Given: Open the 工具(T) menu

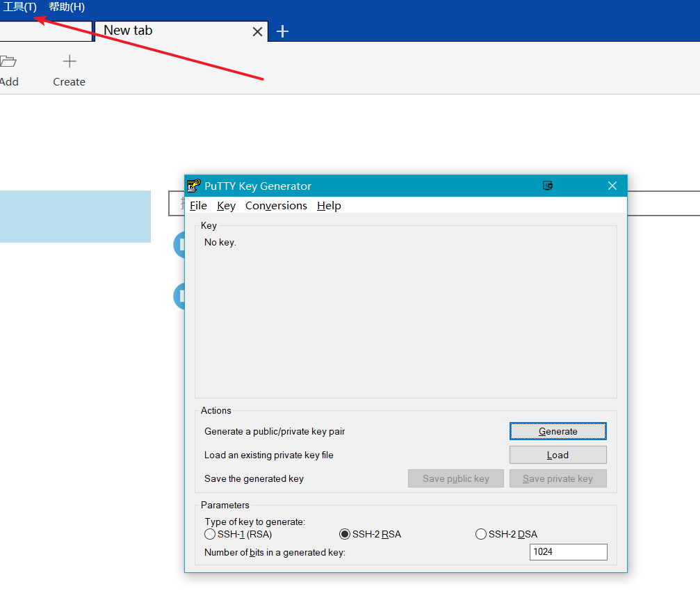Looking at the screenshot, I should tap(19, 7).
